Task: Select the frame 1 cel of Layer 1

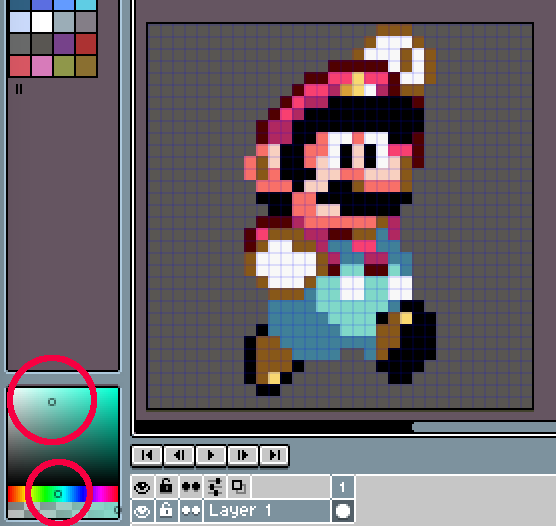Action: coord(343,511)
